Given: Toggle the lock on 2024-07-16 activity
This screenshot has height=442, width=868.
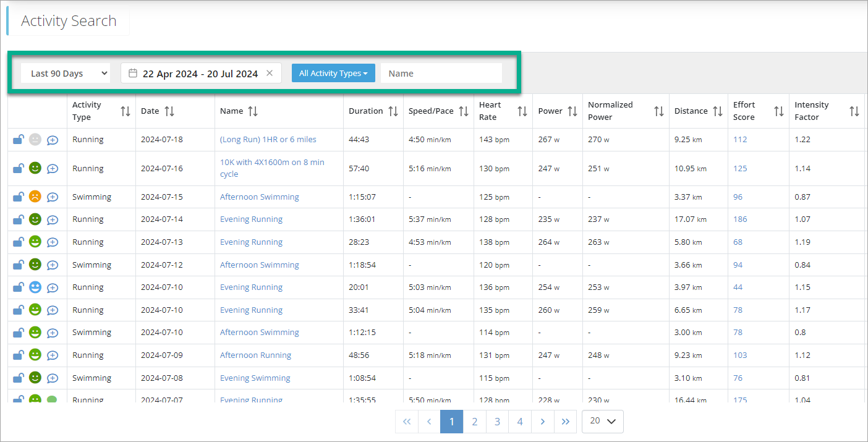Looking at the screenshot, I should point(19,168).
